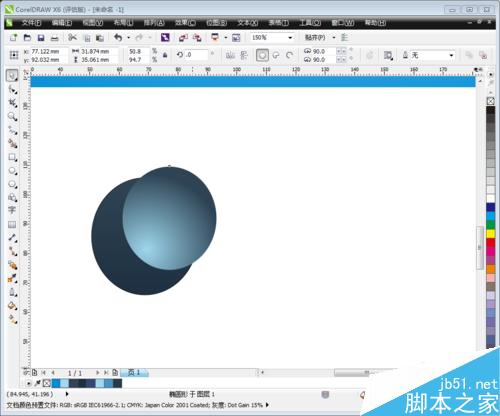Screen dimensions: 500x416
Task: Select the Table tool
Action: point(12,224)
